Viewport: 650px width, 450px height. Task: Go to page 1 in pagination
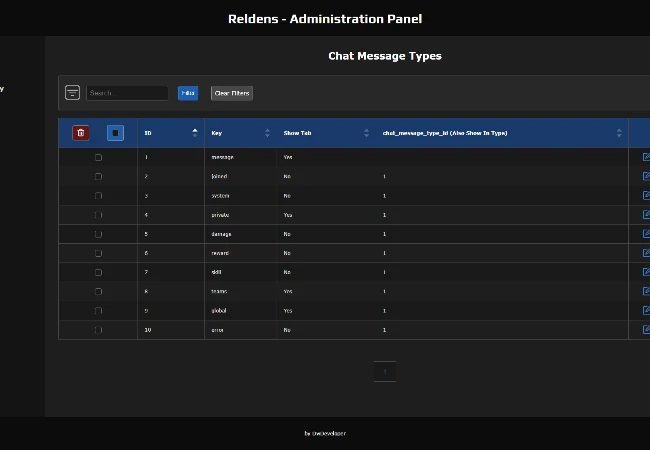[x=385, y=372]
